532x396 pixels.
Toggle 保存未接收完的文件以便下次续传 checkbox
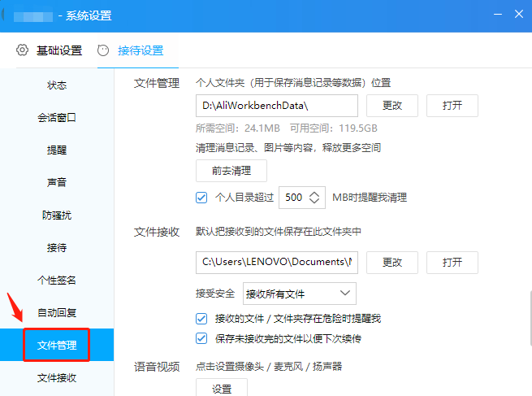click(201, 338)
